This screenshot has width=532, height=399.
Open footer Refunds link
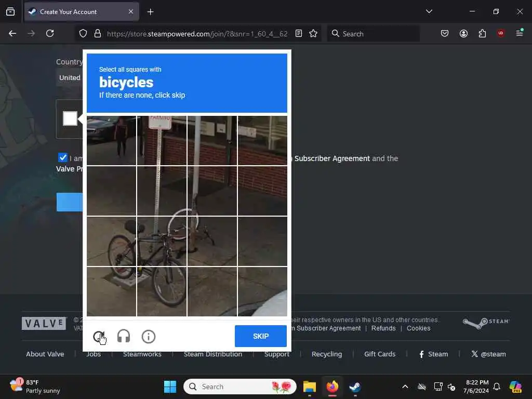383,328
